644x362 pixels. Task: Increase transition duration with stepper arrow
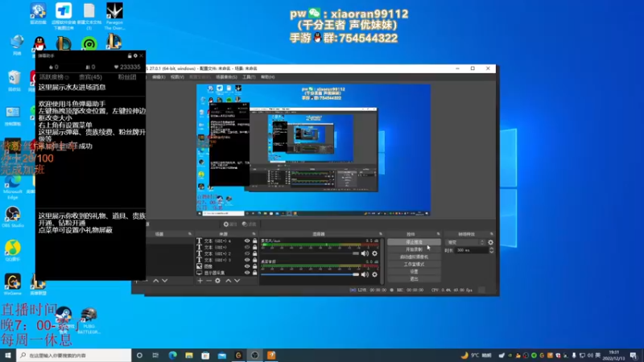tap(492, 249)
